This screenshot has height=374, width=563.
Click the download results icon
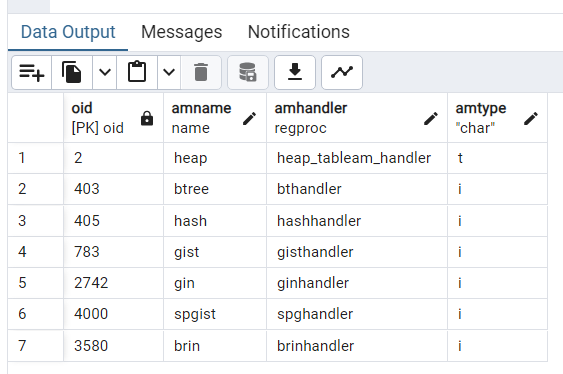(295, 73)
